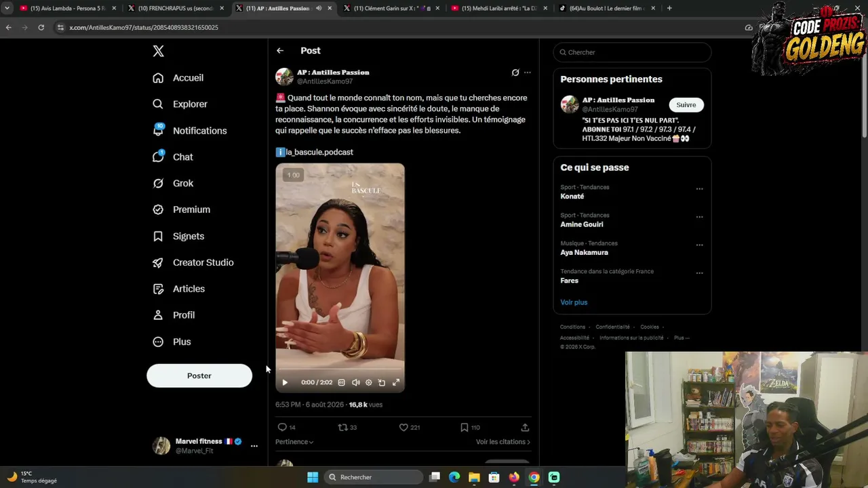Open the Pertinence sort dropdown

point(294,442)
